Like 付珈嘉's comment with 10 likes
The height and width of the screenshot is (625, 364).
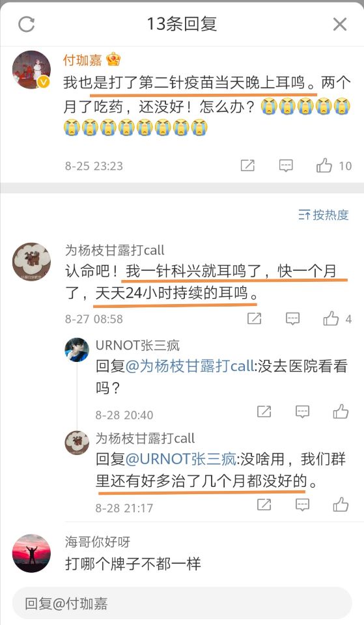point(324,165)
